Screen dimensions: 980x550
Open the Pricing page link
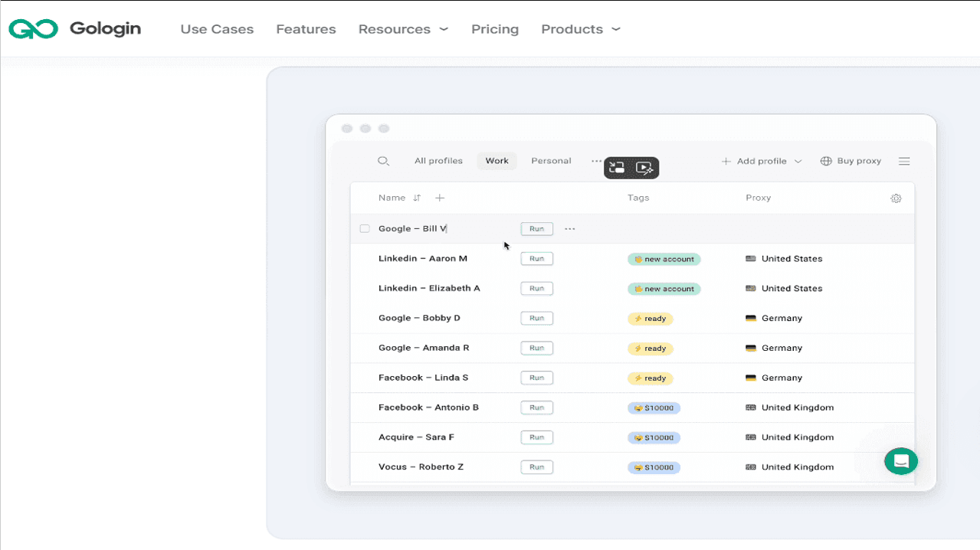pos(495,29)
